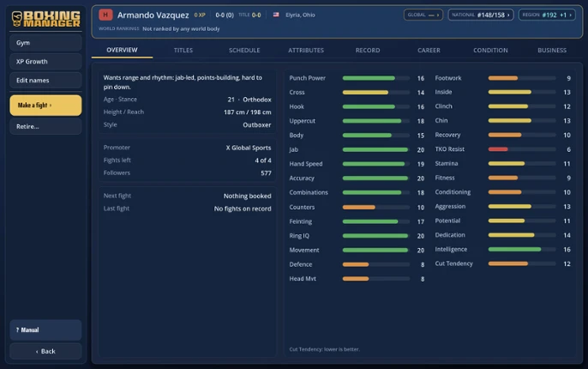Image resolution: width=588 pixels, height=369 pixels.
Task: Open the Attributes tab
Action: pyautogui.click(x=306, y=50)
